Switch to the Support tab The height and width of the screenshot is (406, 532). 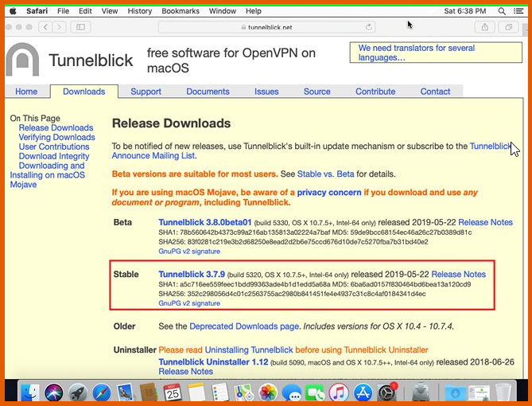pyautogui.click(x=146, y=92)
